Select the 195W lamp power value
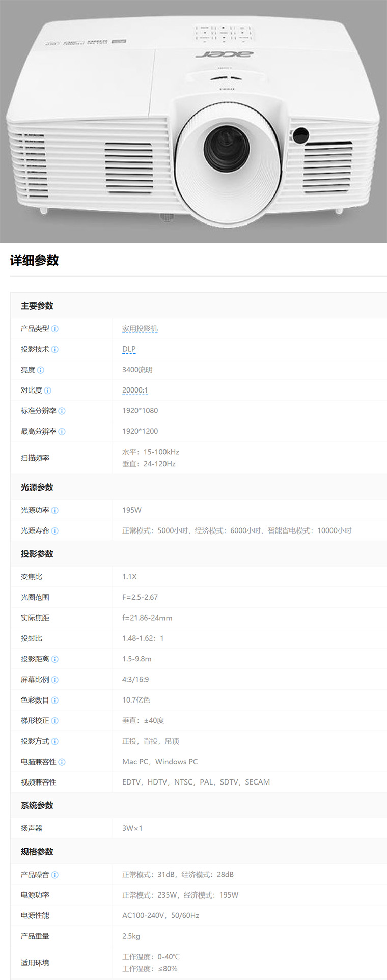387x980 pixels. (132, 510)
